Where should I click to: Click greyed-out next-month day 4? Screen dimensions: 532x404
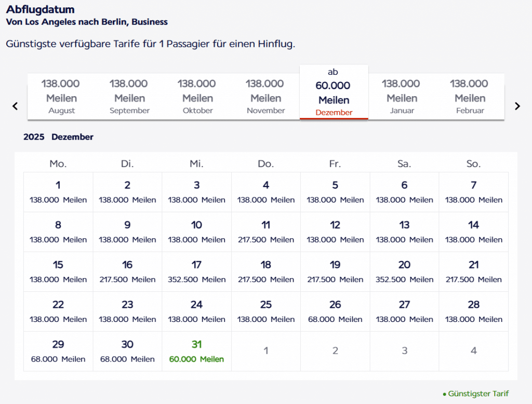pos(473,351)
